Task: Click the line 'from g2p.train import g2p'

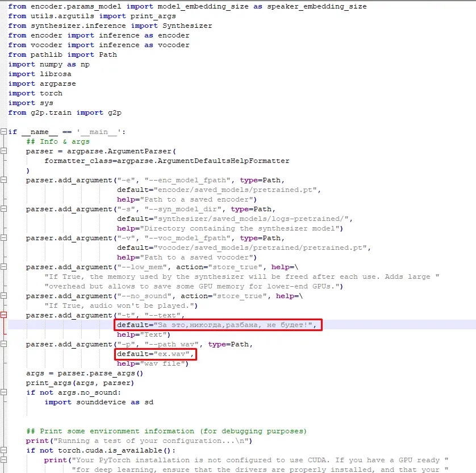Action: (65, 112)
